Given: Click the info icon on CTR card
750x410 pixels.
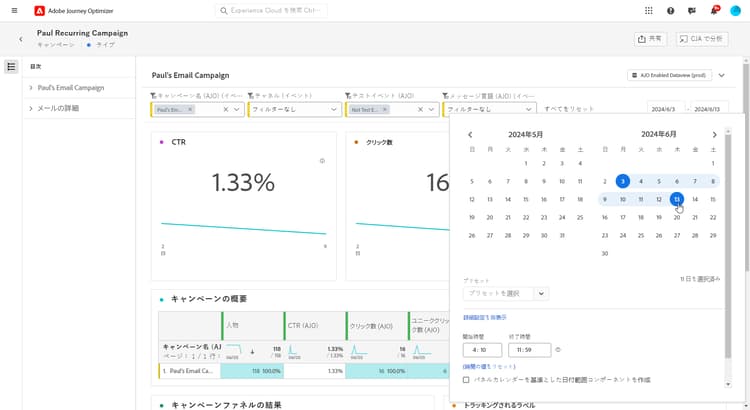Looking at the screenshot, I should (322, 161).
